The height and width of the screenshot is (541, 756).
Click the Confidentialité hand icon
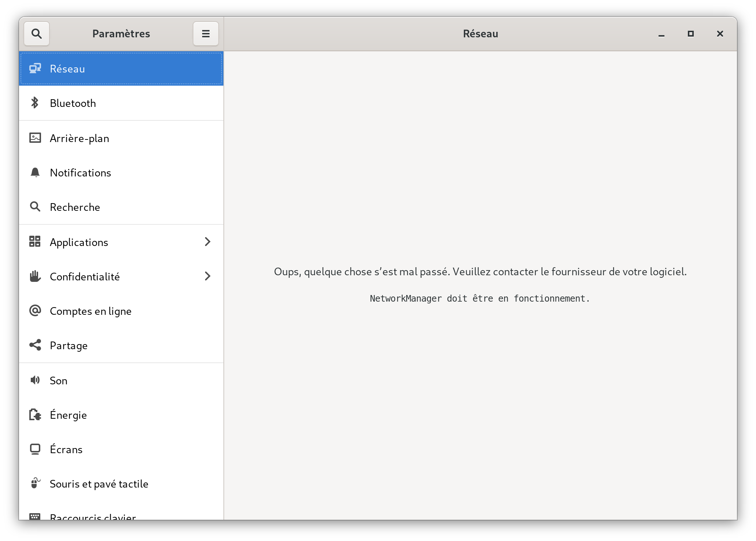[x=35, y=276]
